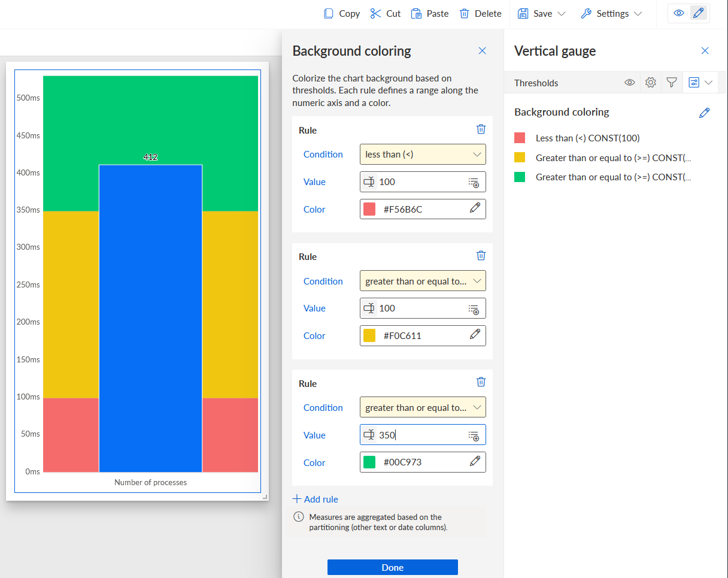Click the Copy toolbar button
The height and width of the screenshot is (578, 728).
pyautogui.click(x=342, y=13)
